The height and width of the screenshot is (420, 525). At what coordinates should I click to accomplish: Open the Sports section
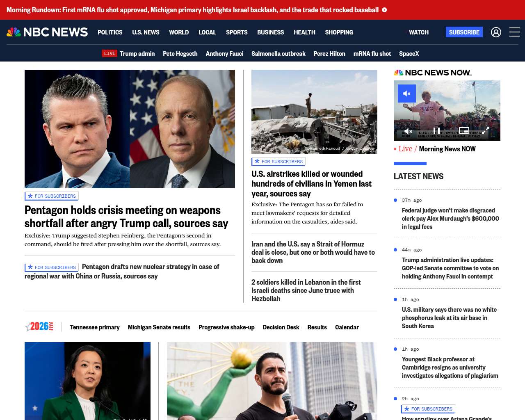237,32
